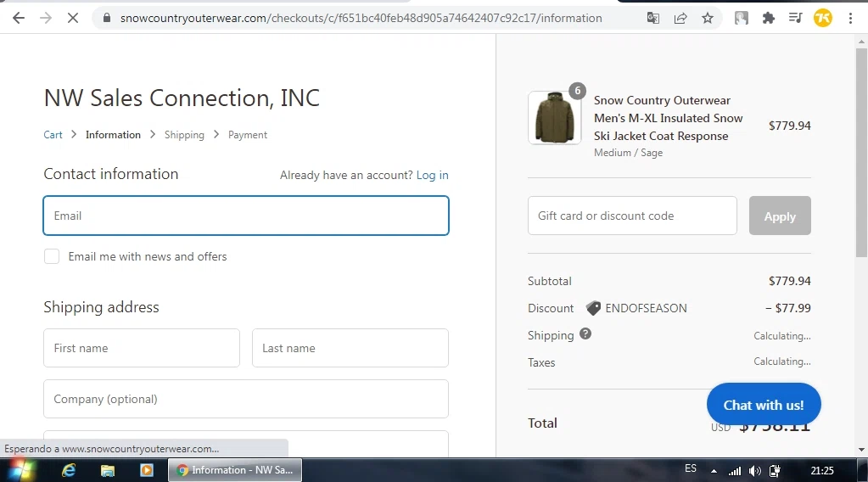Click the Log in link
Screen dimensions: 868x482
pyautogui.click(x=433, y=175)
